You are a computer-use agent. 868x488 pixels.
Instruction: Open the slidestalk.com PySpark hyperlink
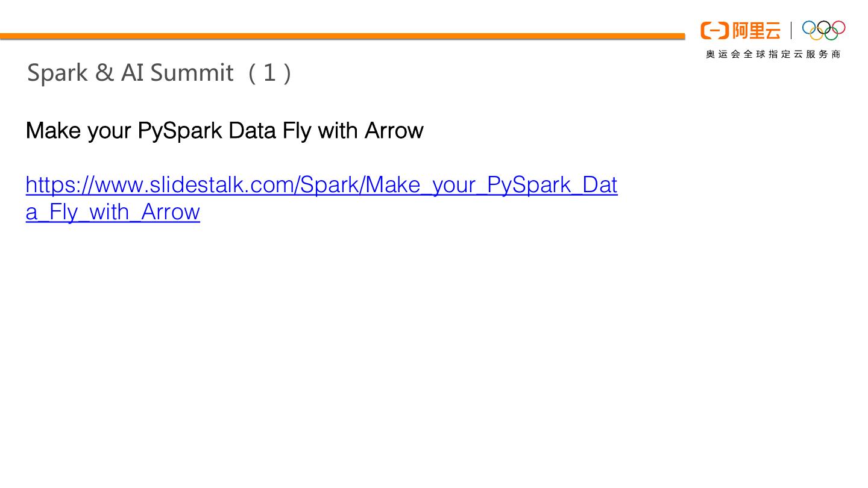[321, 184]
